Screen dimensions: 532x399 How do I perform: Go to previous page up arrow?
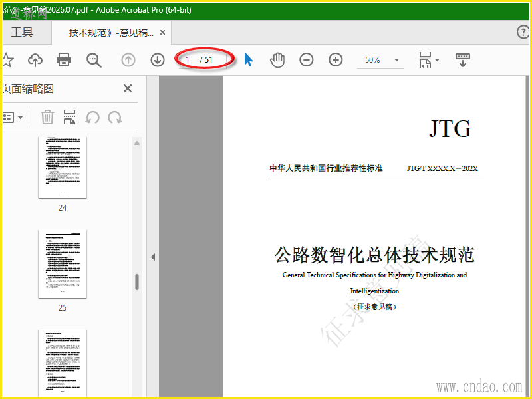128,60
